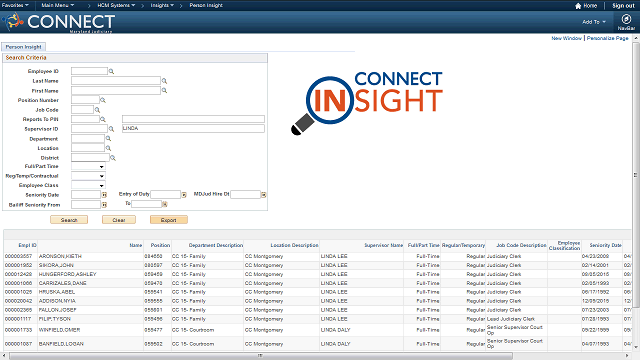Viewport: 640px width, 360px height.
Task: Click the District lookup magnifier
Action: pyautogui.click(x=113, y=158)
